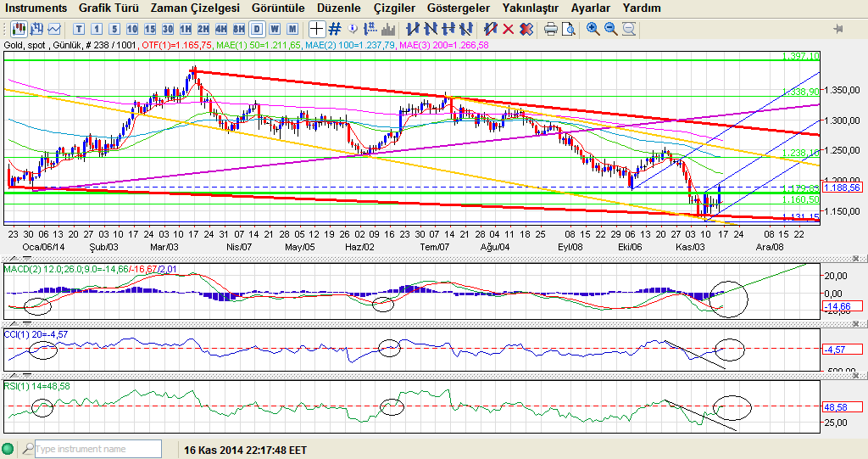Print the chart
The height and width of the screenshot is (459, 868).
point(550,29)
